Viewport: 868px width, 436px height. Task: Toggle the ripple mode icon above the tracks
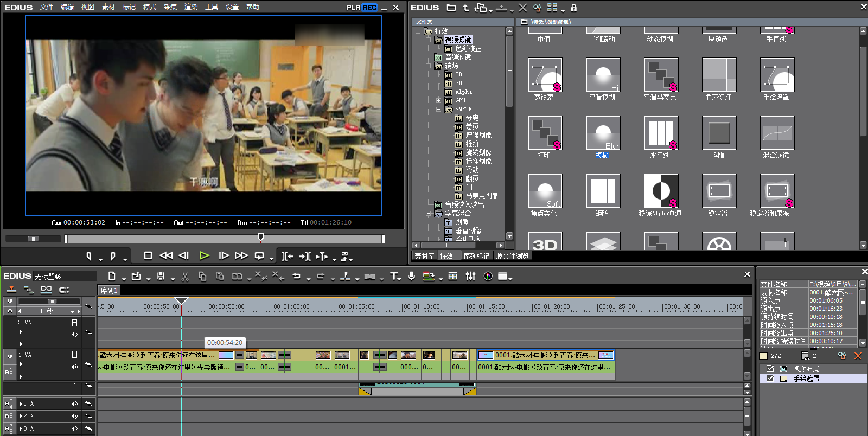click(29, 290)
